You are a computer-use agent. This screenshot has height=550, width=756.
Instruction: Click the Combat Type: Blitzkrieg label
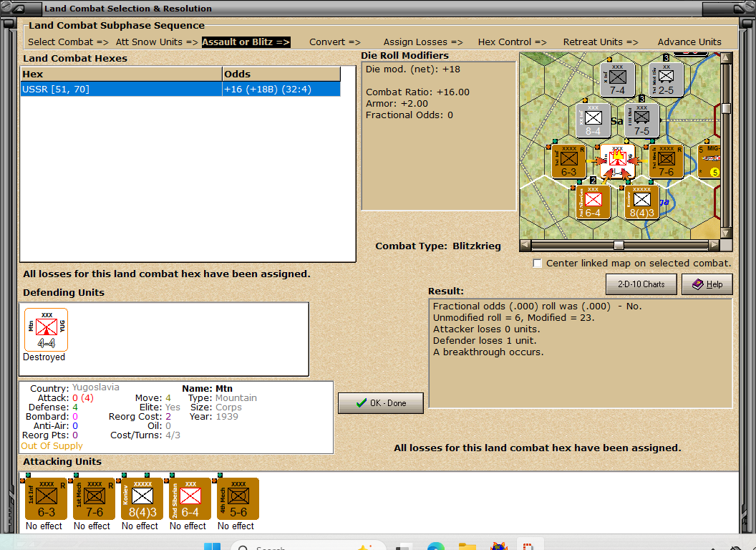[x=438, y=246]
